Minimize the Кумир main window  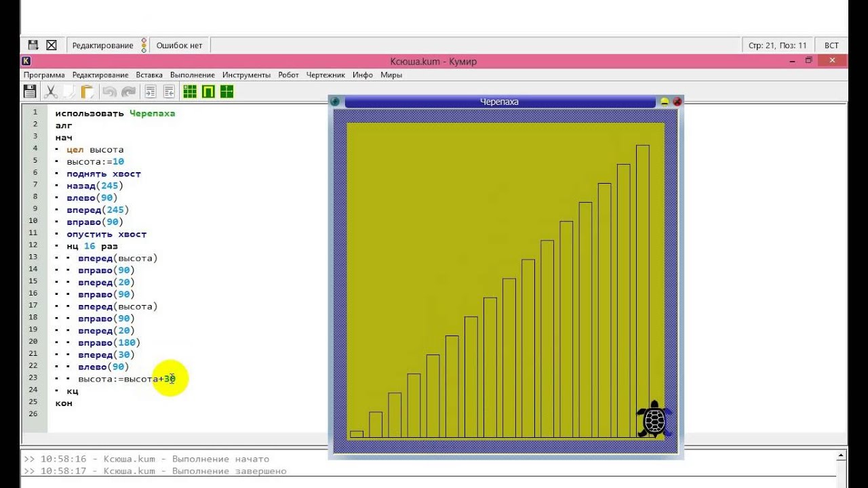tap(791, 61)
